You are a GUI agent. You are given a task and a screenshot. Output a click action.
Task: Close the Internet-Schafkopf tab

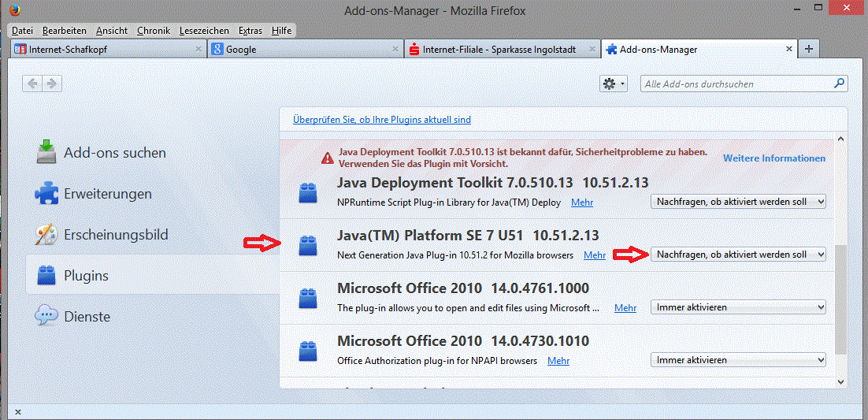pos(198,49)
